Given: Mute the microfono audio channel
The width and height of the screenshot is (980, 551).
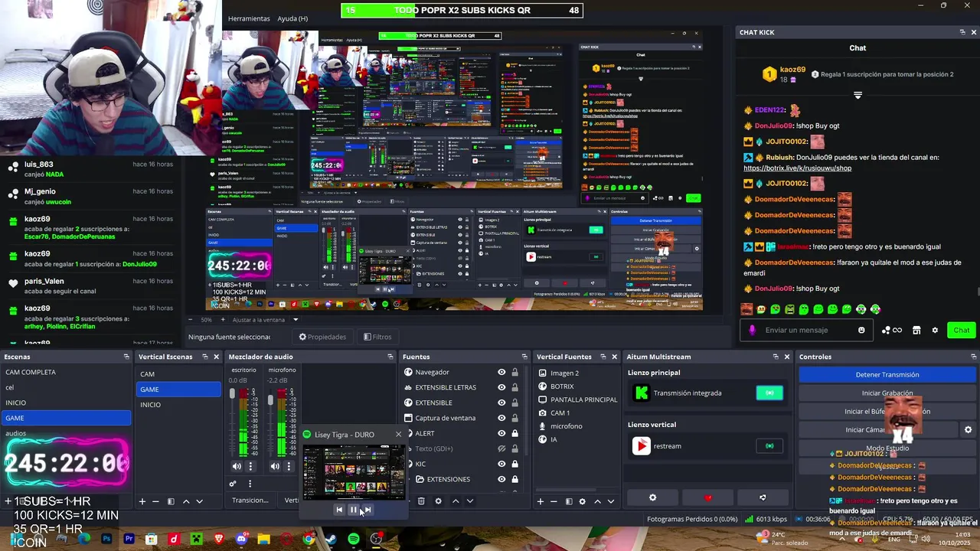Looking at the screenshot, I should tap(275, 466).
